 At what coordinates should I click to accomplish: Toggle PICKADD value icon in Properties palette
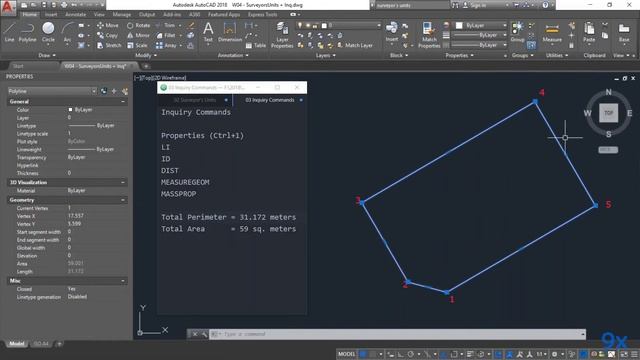click(104, 91)
